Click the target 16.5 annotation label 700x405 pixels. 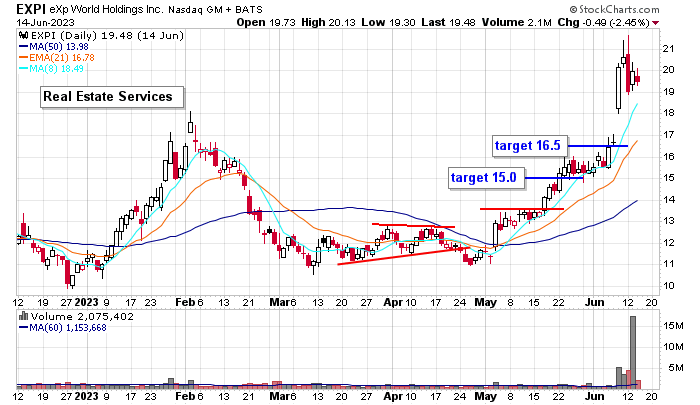click(x=530, y=146)
